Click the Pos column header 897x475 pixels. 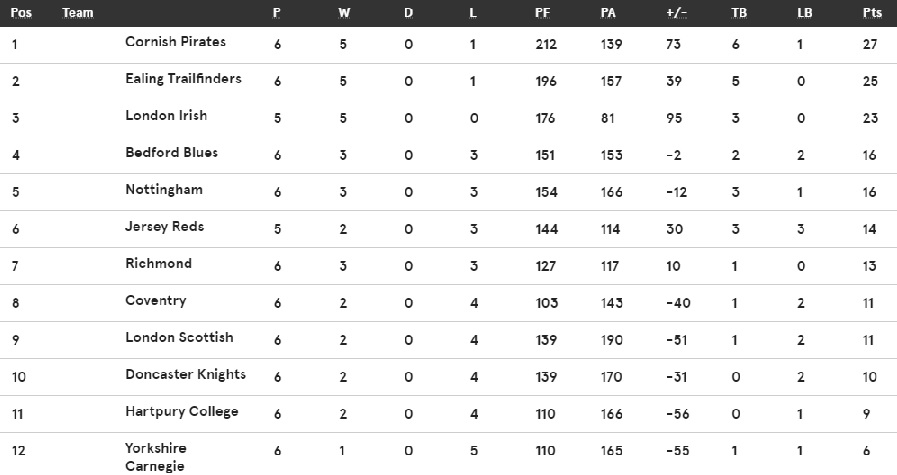(x=21, y=13)
